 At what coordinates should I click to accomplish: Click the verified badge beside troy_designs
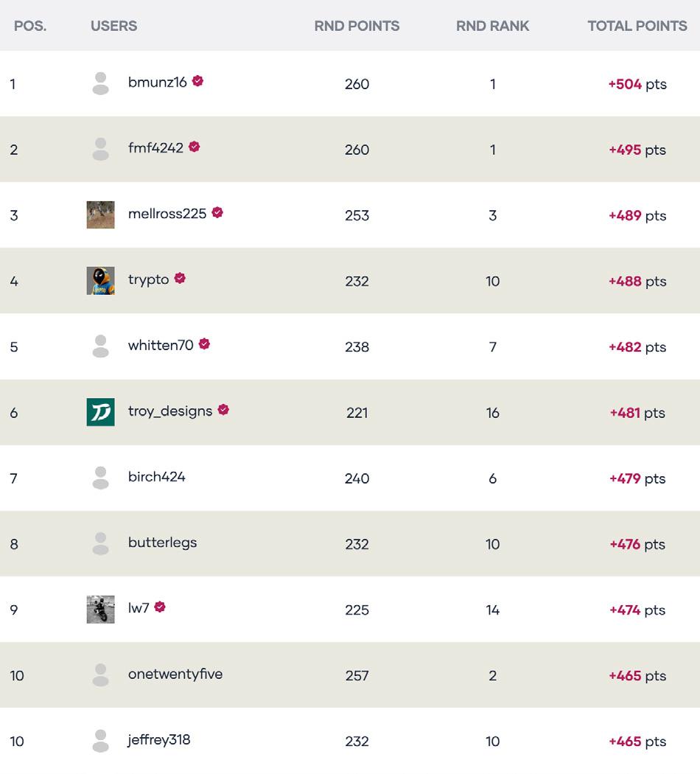point(223,409)
